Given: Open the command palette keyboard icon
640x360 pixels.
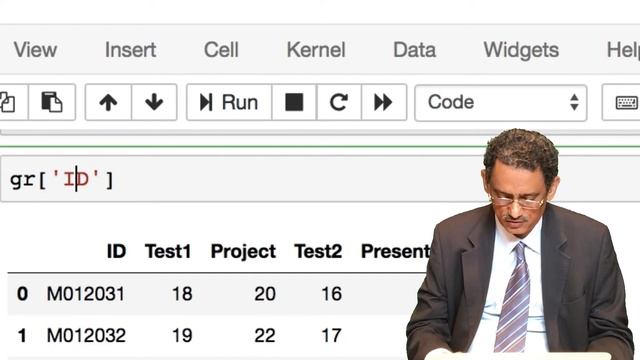Looking at the screenshot, I should point(622,102).
